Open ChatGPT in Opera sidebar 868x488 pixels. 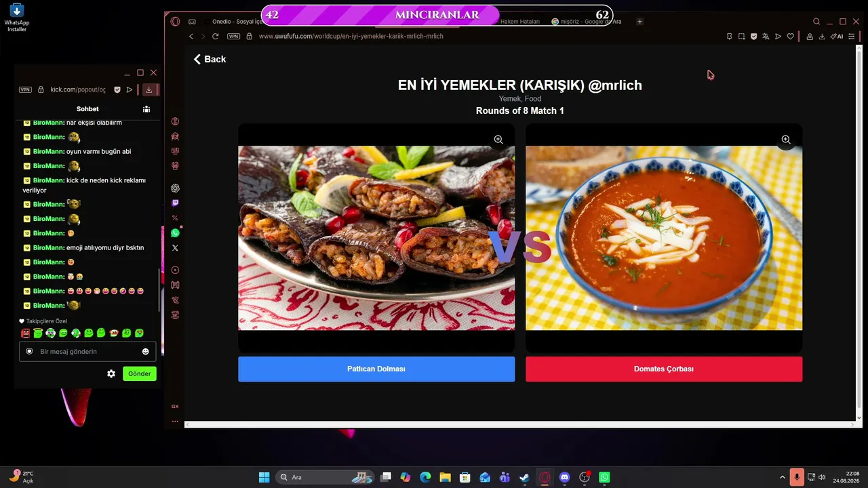175,188
